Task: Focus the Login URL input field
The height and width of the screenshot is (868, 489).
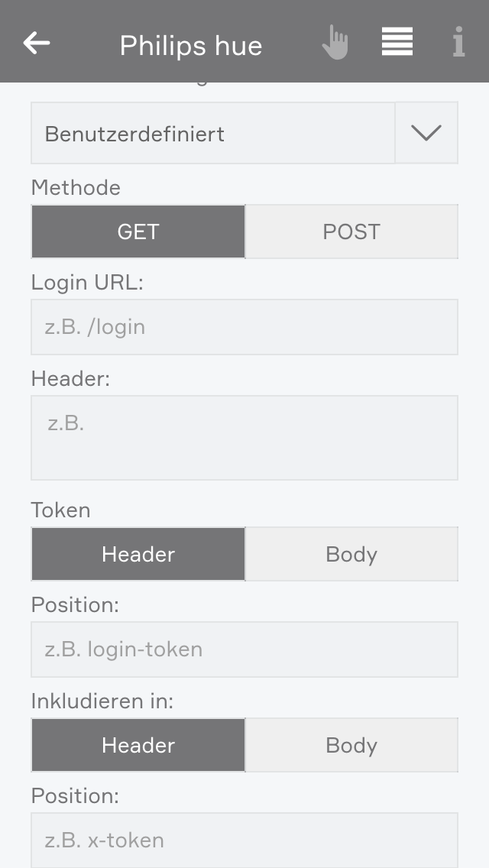Action: pos(244,327)
